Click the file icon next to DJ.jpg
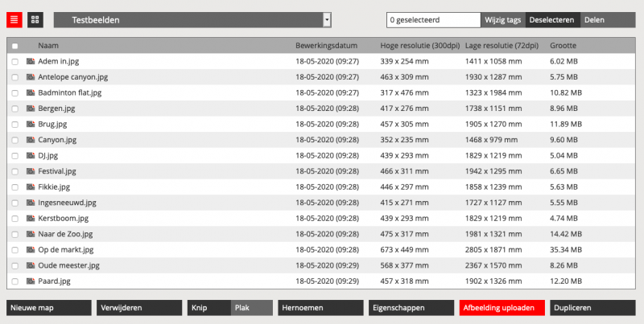 point(31,155)
